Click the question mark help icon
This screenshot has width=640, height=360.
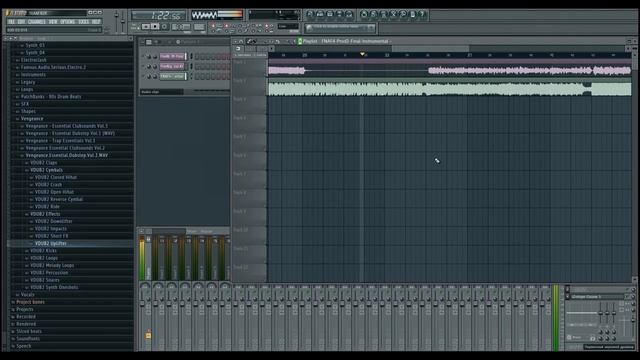click(422, 15)
